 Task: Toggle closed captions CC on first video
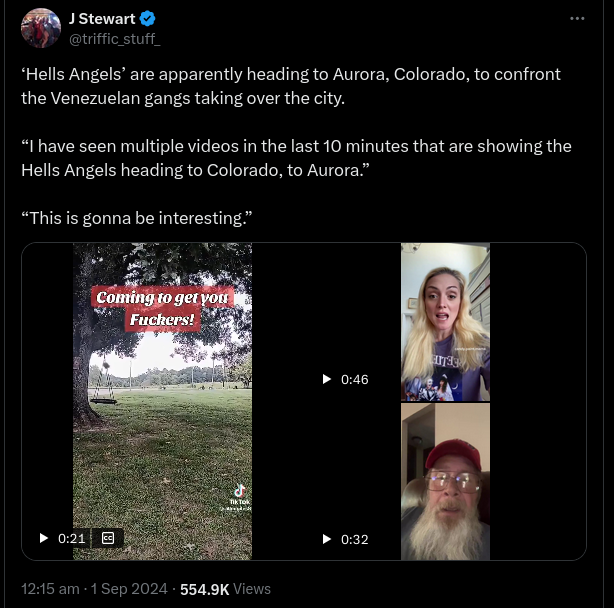(x=108, y=538)
